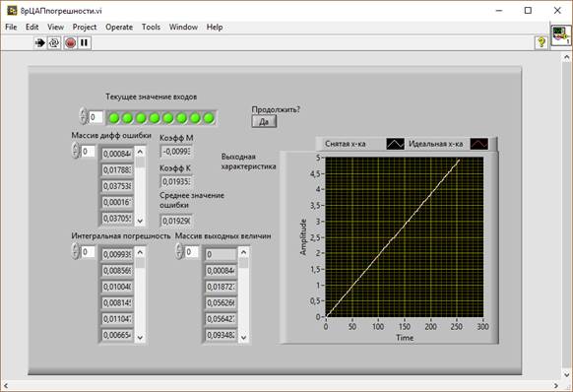The width and height of the screenshot is (573, 392).
Task: Click the red Abort Execution button
Action: click(70, 42)
